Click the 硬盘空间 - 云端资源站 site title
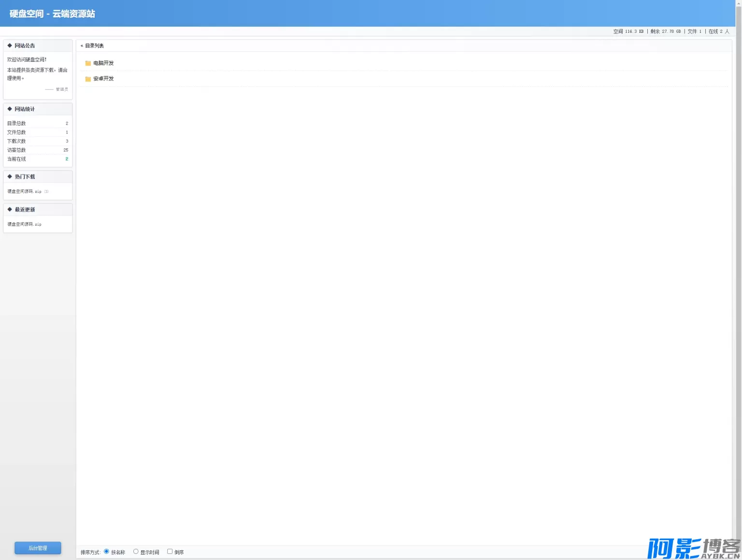Image resolution: width=742 pixels, height=560 pixels. coord(52,14)
